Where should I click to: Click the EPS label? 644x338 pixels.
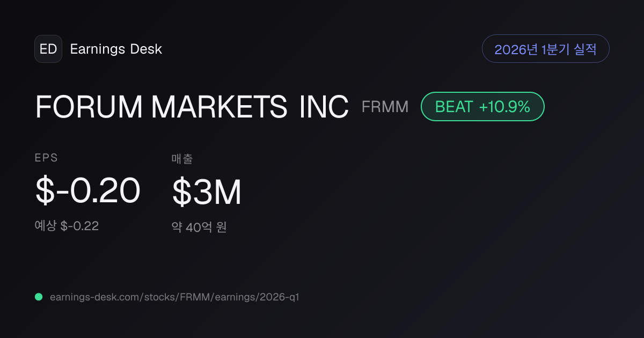tap(46, 158)
